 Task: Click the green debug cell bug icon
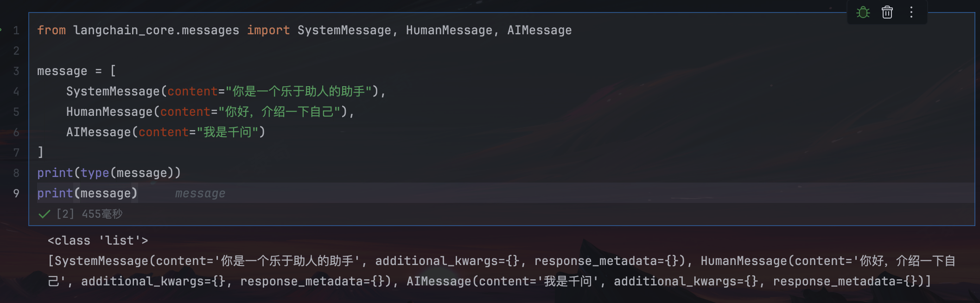pos(863,12)
